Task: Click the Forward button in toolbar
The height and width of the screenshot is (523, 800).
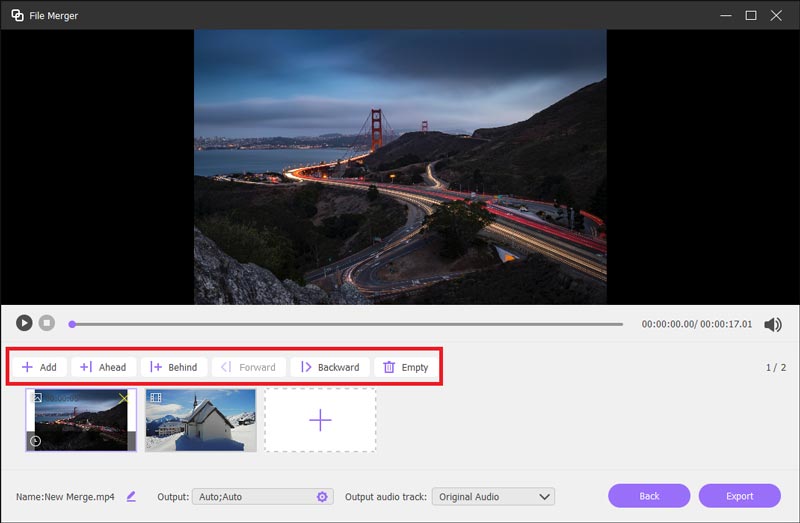Action: pos(248,367)
